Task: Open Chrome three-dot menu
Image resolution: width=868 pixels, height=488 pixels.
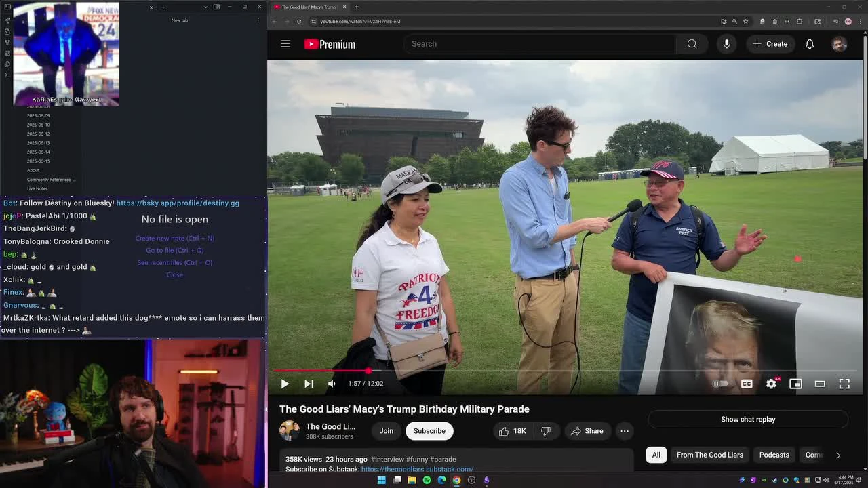Action: pyautogui.click(x=859, y=21)
